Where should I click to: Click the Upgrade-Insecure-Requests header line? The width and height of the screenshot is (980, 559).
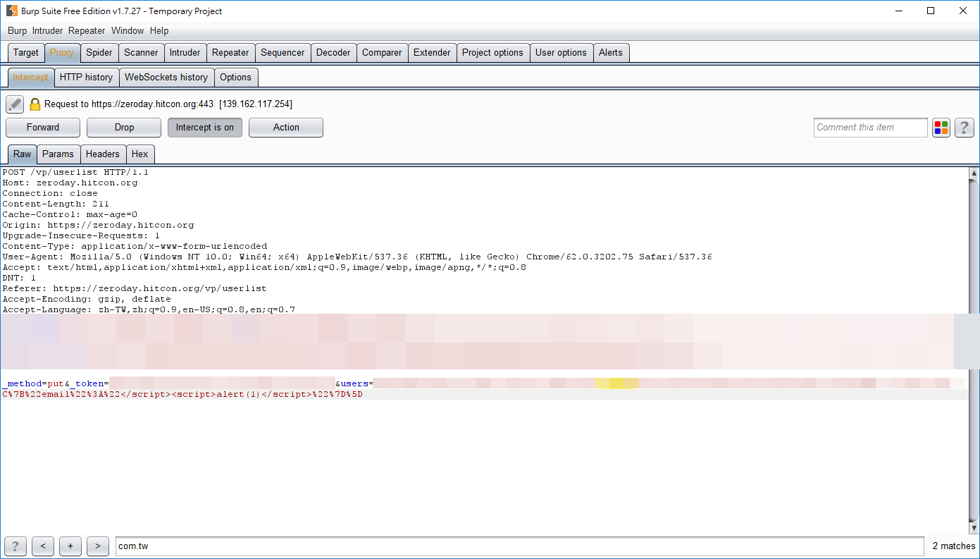tap(81, 235)
